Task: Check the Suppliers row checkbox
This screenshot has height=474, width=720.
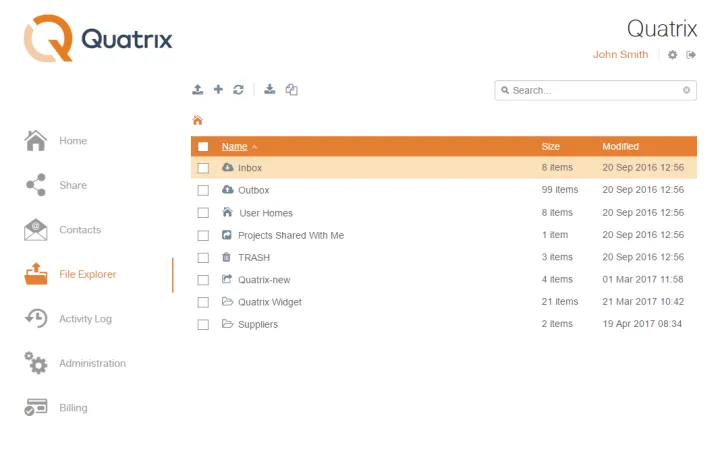Action: (203, 325)
